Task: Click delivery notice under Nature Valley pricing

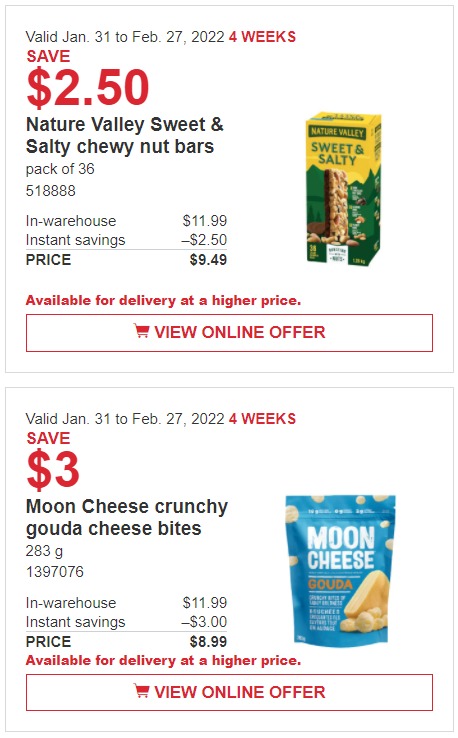Action: (x=163, y=300)
